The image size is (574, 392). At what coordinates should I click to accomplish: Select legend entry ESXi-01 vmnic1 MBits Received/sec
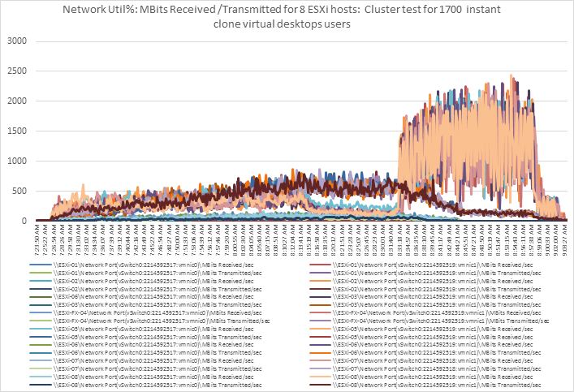click(x=421, y=265)
